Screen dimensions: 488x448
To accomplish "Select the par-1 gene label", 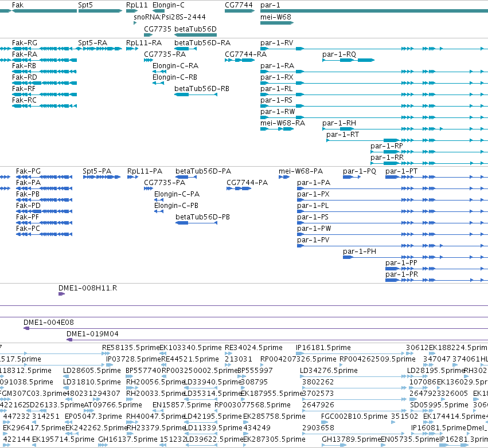I will click(x=270, y=5).
